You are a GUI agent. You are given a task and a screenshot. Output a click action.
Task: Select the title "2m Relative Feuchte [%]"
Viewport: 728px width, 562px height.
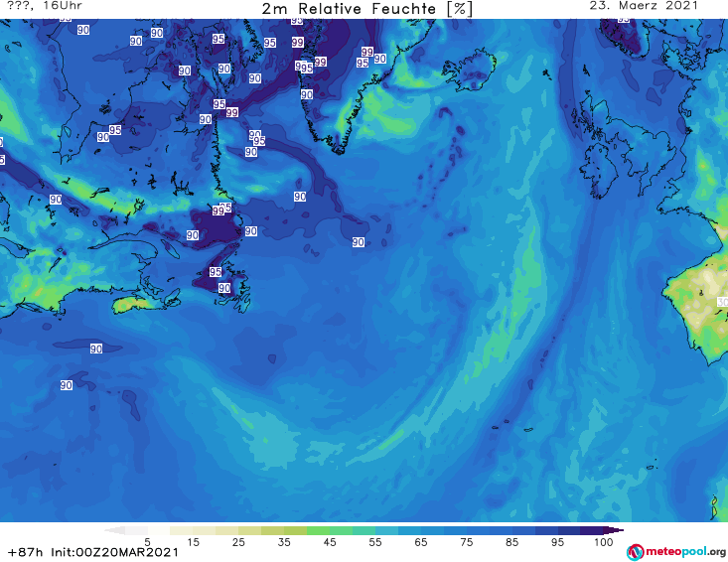click(366, 9)
